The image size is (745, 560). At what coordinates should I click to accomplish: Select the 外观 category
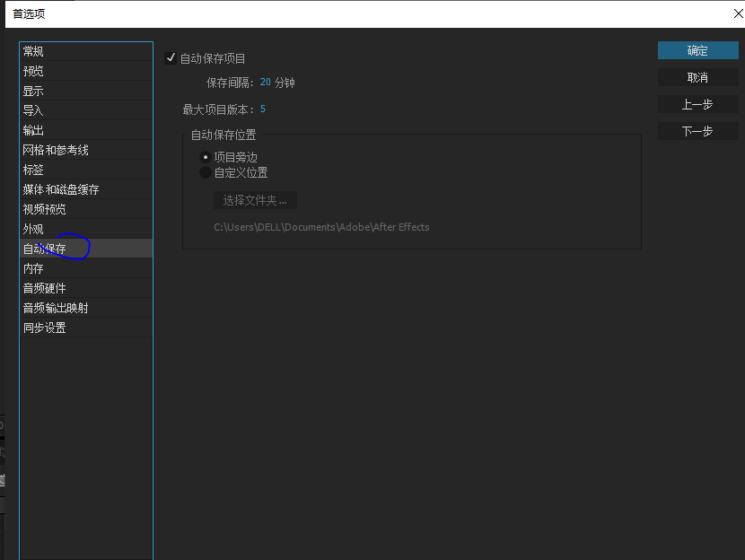(x=86, y=229)
